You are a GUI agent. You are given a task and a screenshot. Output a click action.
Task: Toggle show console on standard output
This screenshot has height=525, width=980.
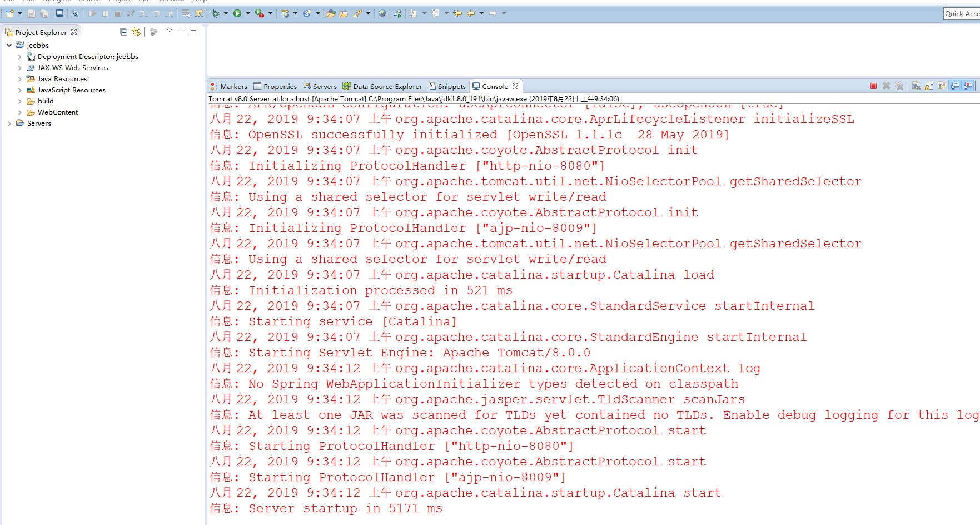pyautogui.click(x=955, y=86)
